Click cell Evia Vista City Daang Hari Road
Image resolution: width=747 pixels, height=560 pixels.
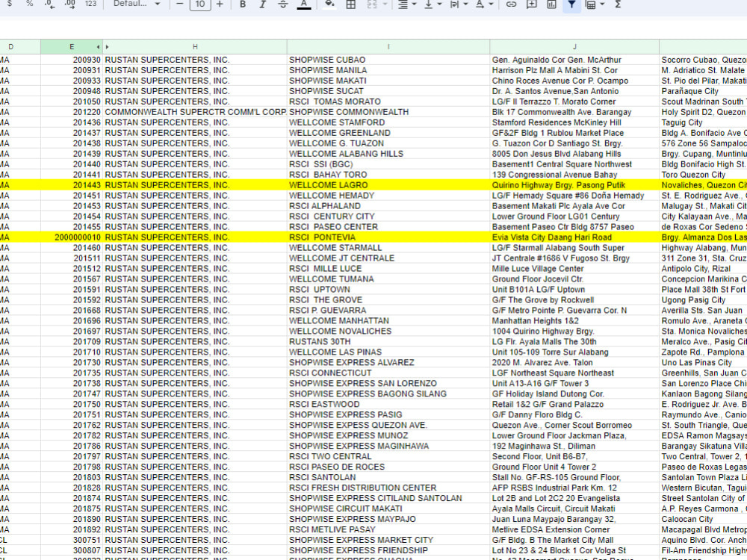pyautogui.click(x=574, y=237)
